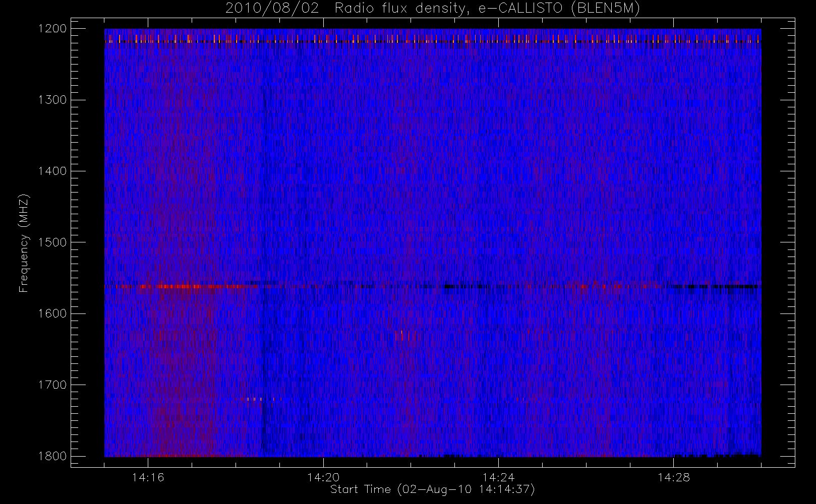Image resolution: width=816 pixels, height=504 pixels.
Task: Select the 1200 frequency tick label
Action: click(52, 29)
